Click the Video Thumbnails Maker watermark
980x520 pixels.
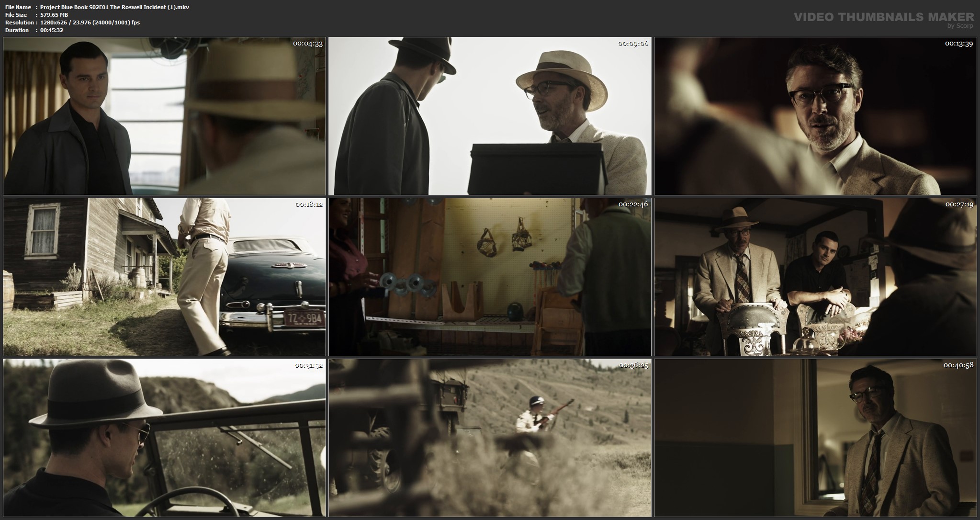point(883,17)
